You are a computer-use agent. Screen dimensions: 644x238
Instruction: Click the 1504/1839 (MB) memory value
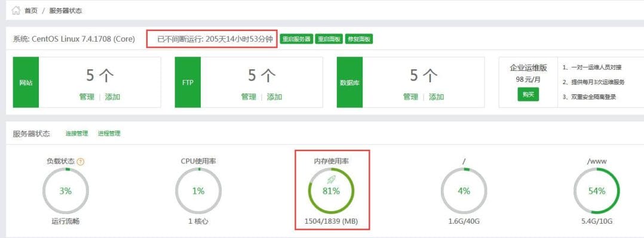coord(331,221)
